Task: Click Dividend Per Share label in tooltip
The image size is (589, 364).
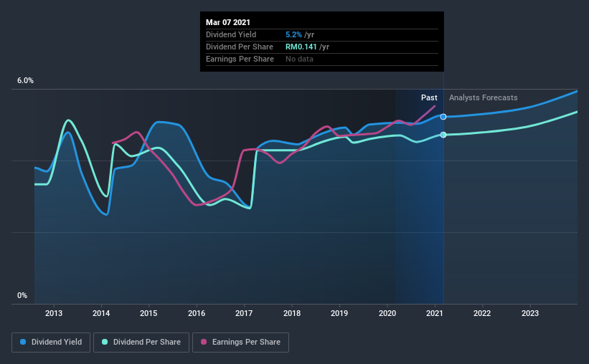Action: [240, 47]
